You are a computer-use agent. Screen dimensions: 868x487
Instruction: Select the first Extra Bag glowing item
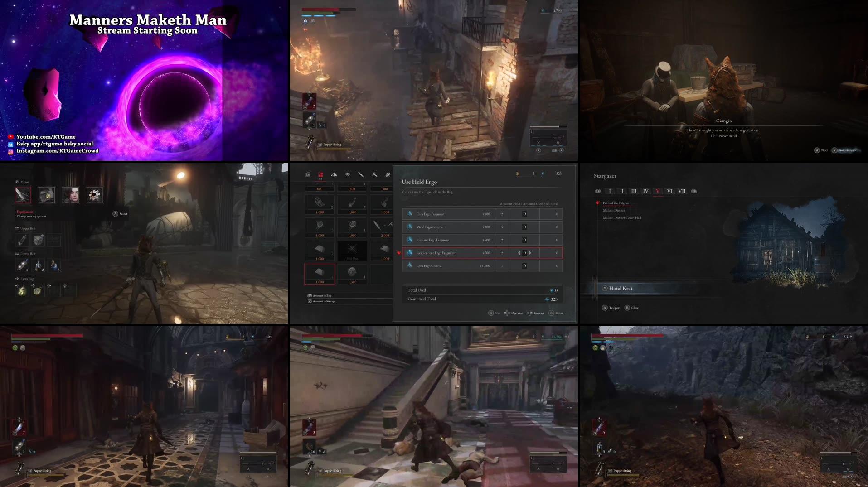click(x=22, y=290)
